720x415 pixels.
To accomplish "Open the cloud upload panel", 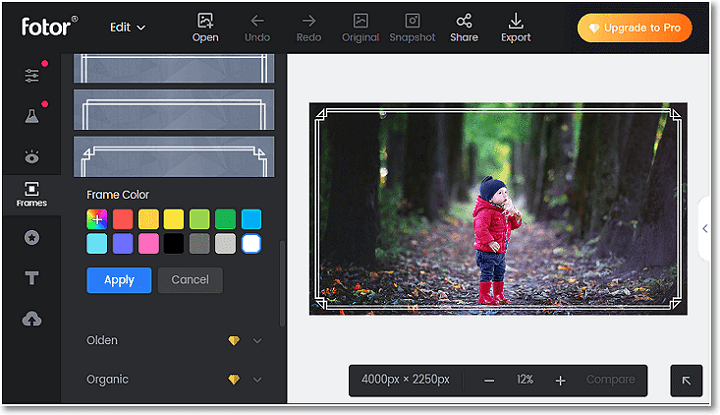I will tap(32, 319).
